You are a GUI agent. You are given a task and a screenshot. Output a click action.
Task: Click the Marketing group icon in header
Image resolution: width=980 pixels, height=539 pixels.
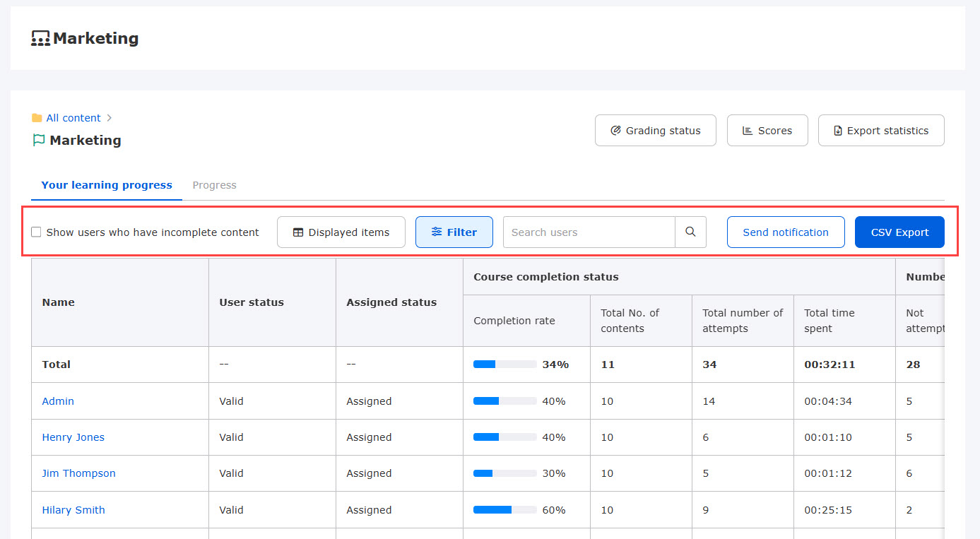click(x=41, y=39)
